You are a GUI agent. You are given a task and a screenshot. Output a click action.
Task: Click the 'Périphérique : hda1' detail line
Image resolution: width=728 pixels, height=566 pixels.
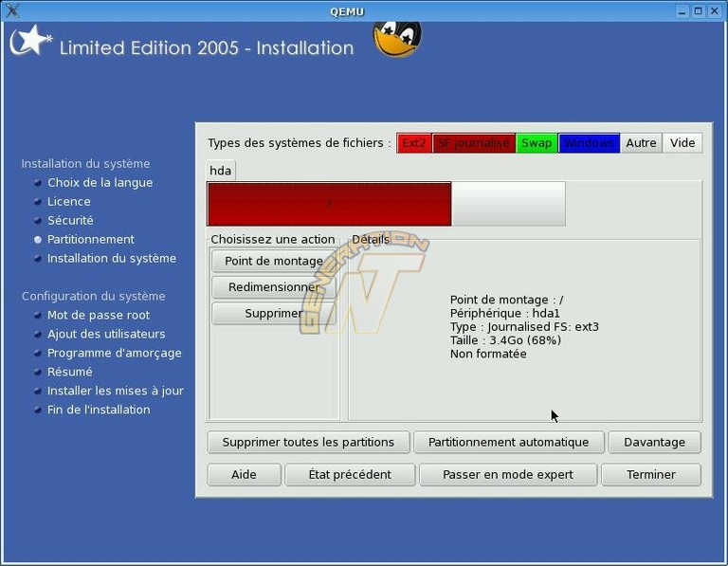[504, 314]
